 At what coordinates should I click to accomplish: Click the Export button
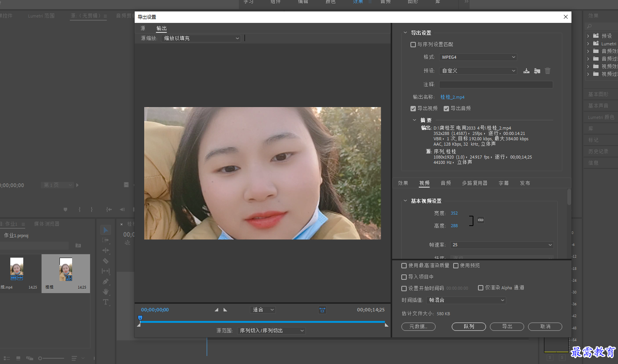pyautogui.click(x=507, y=327)
